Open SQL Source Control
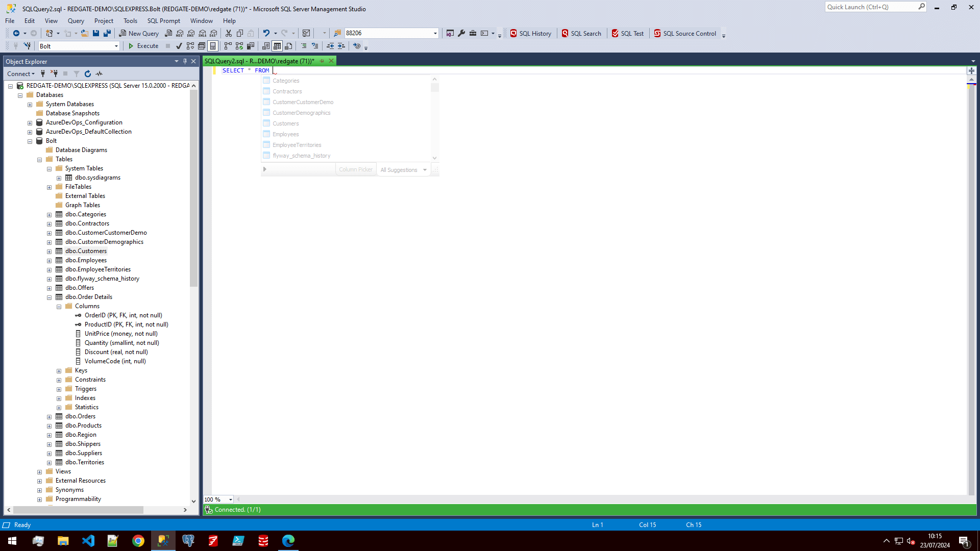 tap(685, 33)
